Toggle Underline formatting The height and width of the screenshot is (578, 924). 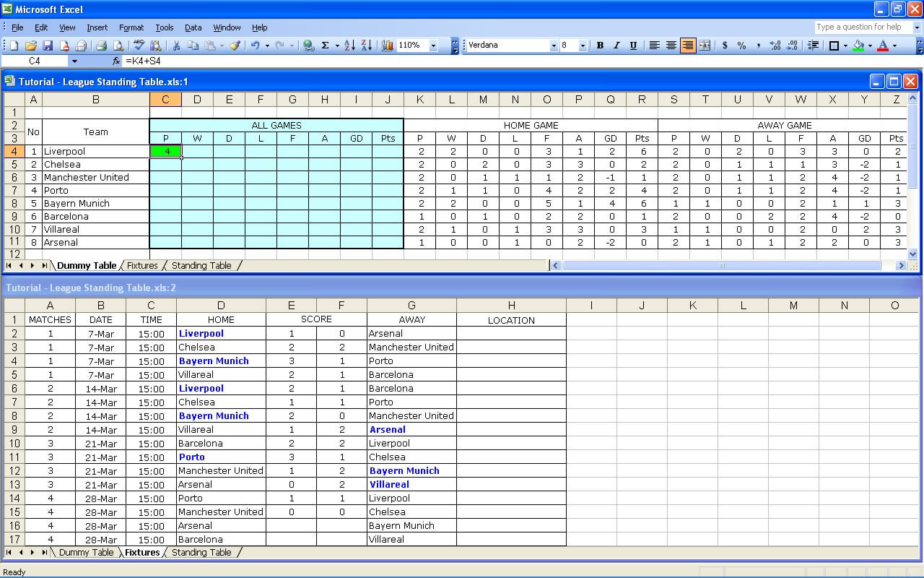pos(633,46)
